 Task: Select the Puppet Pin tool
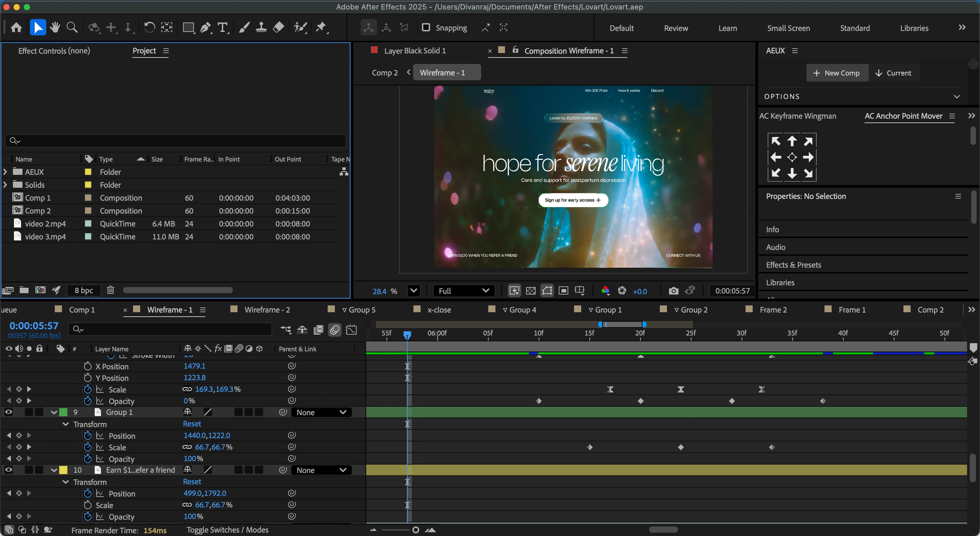point(322,28)
